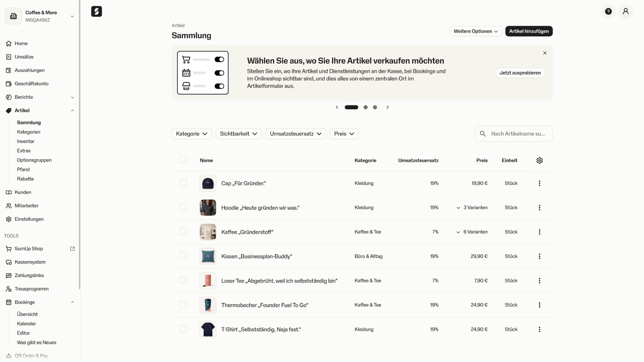This screenshot has width=644, height=362.
Task: Click Jetzt ausprobieren button
Action: tap(520, 73)
